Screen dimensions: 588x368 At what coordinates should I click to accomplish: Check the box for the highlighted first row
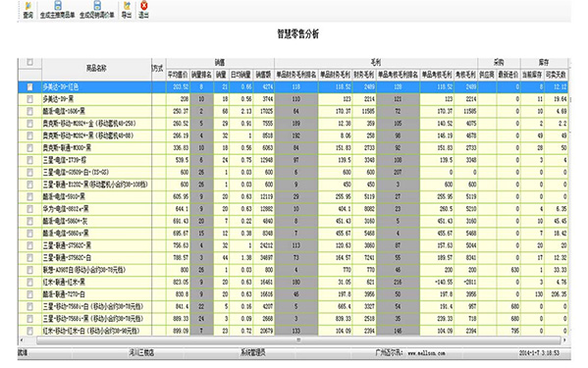(30, 87)
